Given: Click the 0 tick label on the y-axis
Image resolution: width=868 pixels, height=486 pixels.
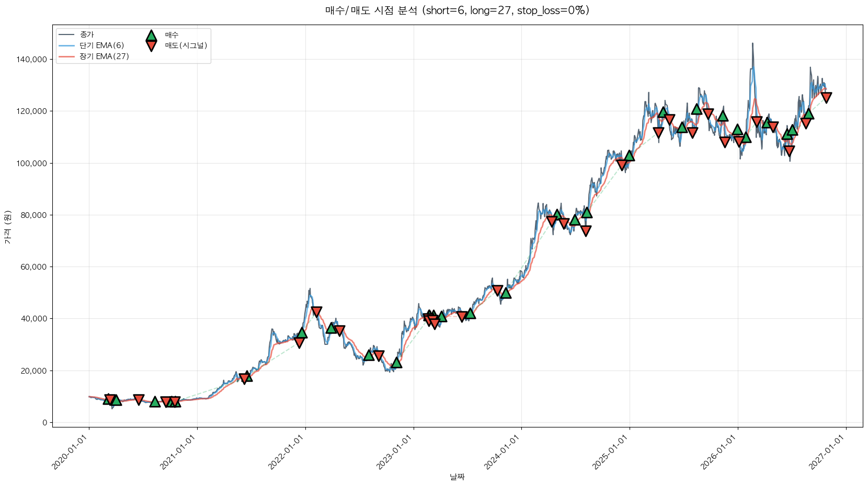Looking at the screenshot, I should coord(45,422).
